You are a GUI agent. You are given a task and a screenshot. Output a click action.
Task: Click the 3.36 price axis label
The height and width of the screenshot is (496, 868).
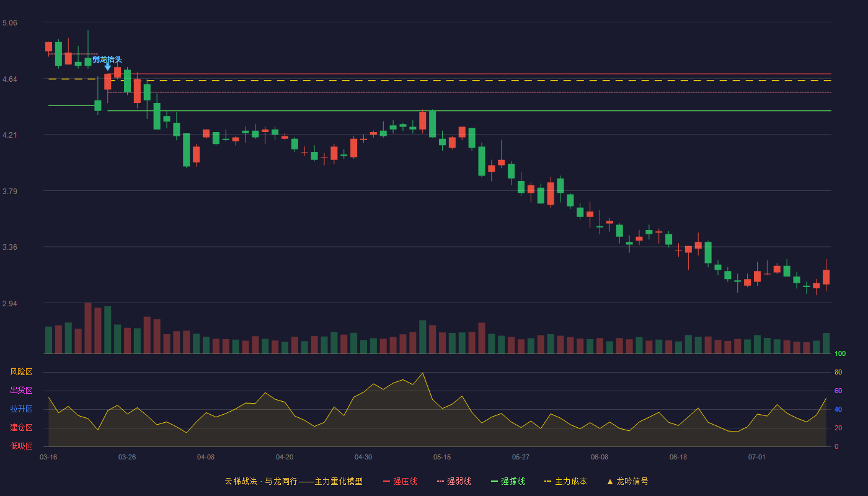click(x=10, y=247)
